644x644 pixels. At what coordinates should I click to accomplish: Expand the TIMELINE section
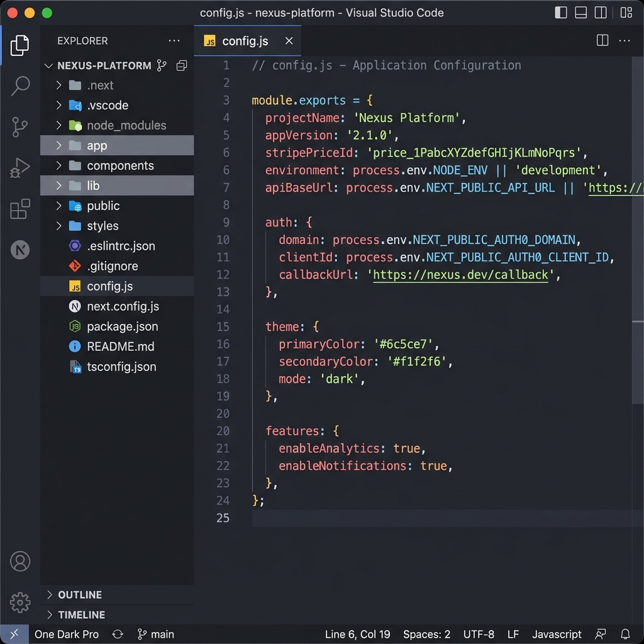pyautogui.click(x=81, y=614)
